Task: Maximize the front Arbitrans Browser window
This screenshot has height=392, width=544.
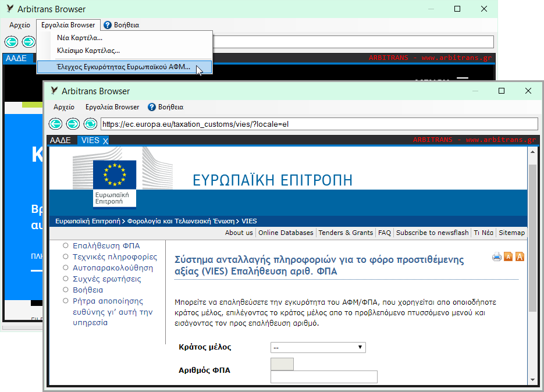Action: pyautogui.click(x=502, y=91)
